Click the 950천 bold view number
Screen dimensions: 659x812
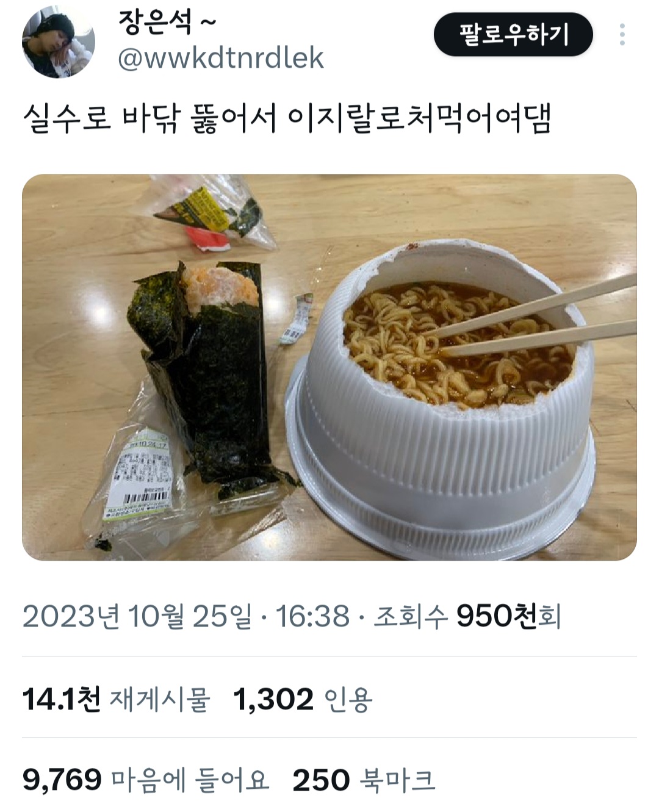(497, 616)
